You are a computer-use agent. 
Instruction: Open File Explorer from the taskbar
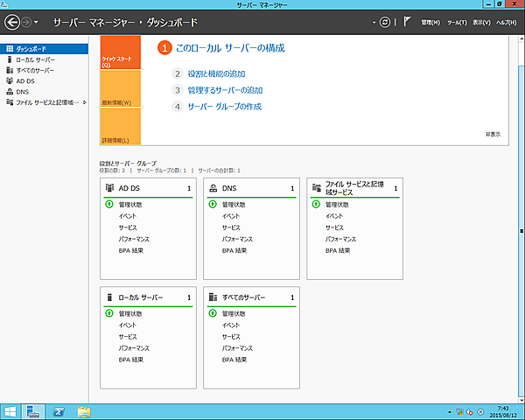point(84,412)
